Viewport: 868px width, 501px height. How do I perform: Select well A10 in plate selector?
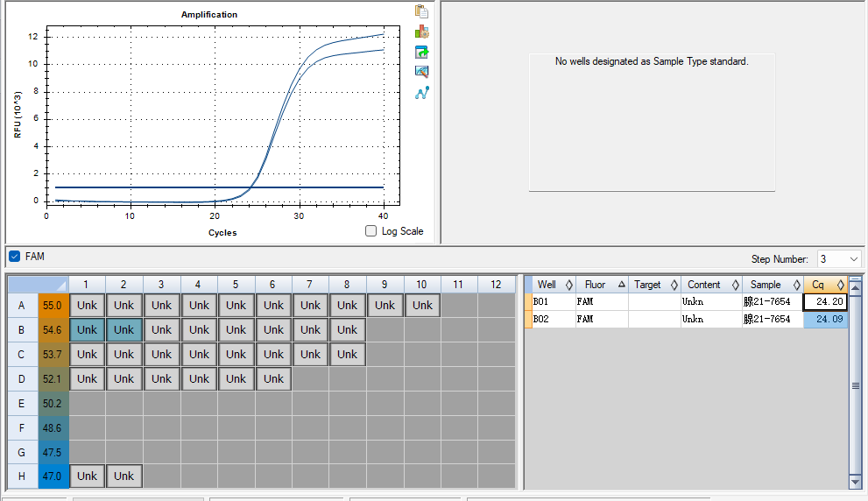pyautogui.click(x=422, y=305)
